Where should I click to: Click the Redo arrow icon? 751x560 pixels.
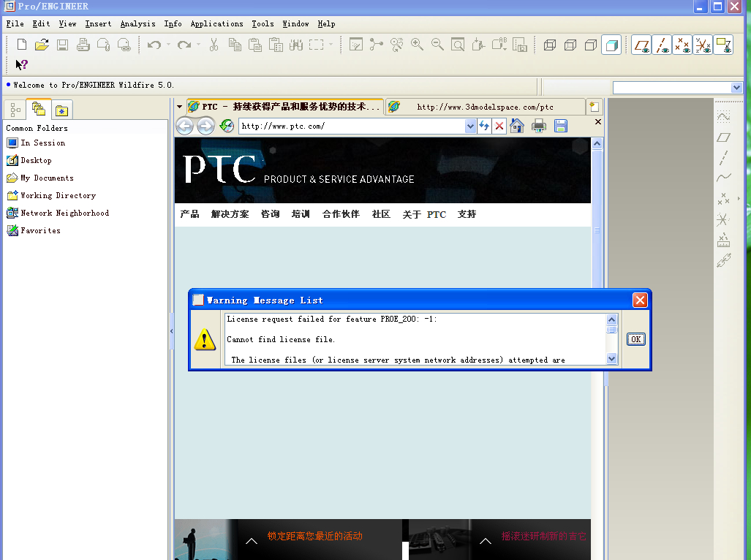tap(184, 45)
